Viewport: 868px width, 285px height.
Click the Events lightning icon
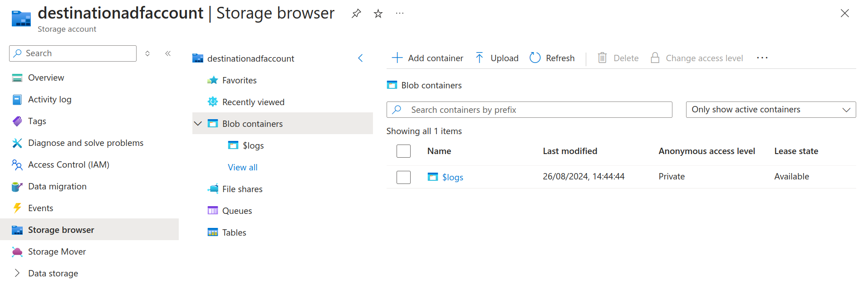coord(17,208)
